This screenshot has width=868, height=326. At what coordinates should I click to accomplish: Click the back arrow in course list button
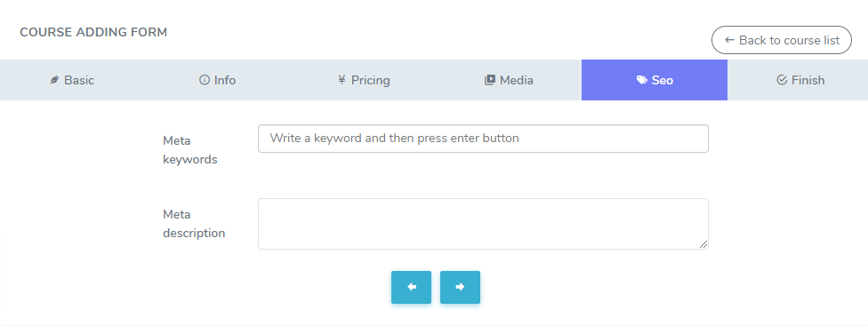tap(729, 40)
